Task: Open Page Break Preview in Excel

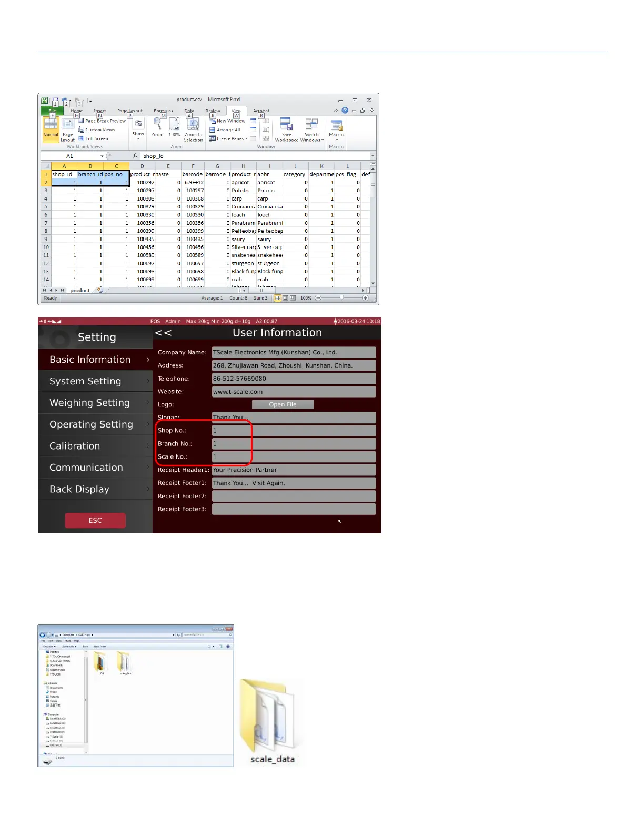Action: click(x=102, y=121)
